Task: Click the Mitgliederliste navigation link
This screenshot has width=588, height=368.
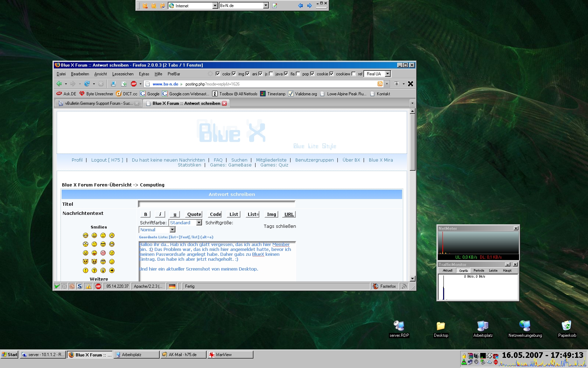Action: [x=271, y=160]
